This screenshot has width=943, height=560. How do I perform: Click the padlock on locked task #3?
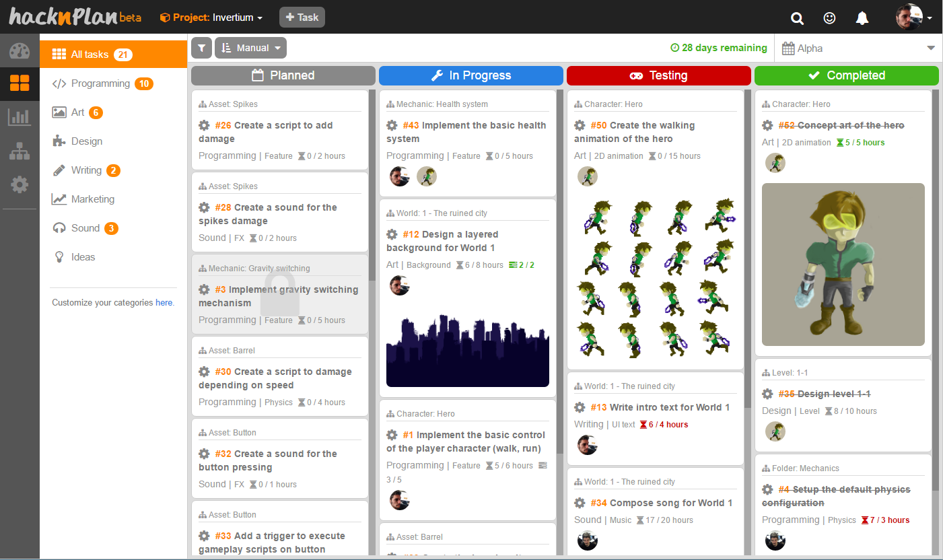click(x=280, y=294)
